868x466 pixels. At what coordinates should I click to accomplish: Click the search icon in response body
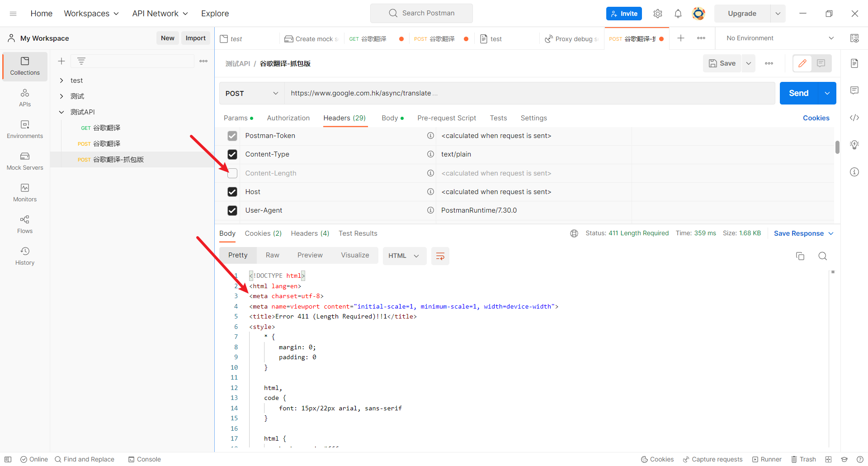coord(822,256)
